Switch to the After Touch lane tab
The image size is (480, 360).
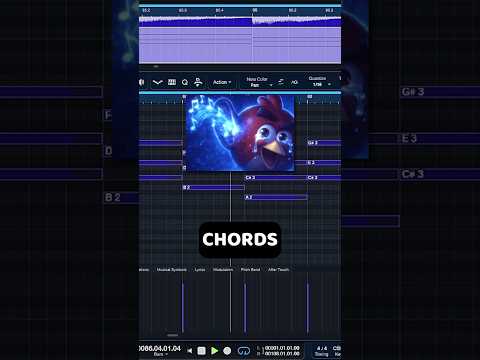click(279, 269)
